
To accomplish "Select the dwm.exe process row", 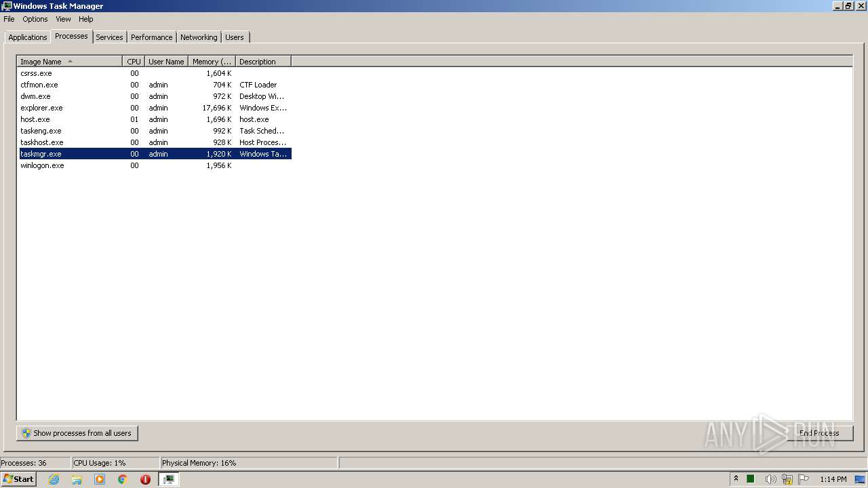I will click(155, 96).
